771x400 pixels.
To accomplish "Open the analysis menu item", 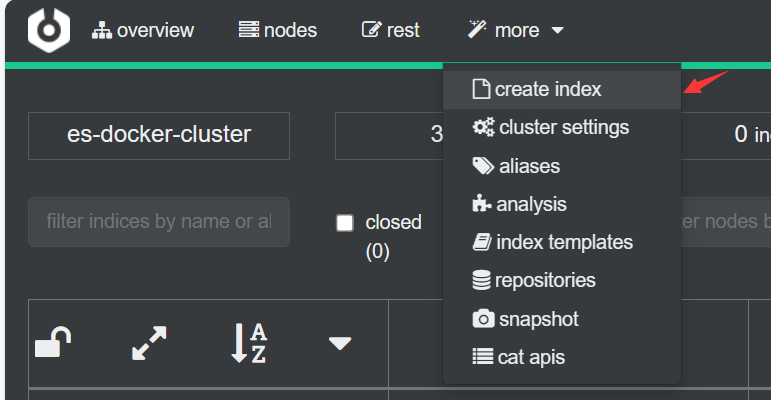I will coord(531,204).
